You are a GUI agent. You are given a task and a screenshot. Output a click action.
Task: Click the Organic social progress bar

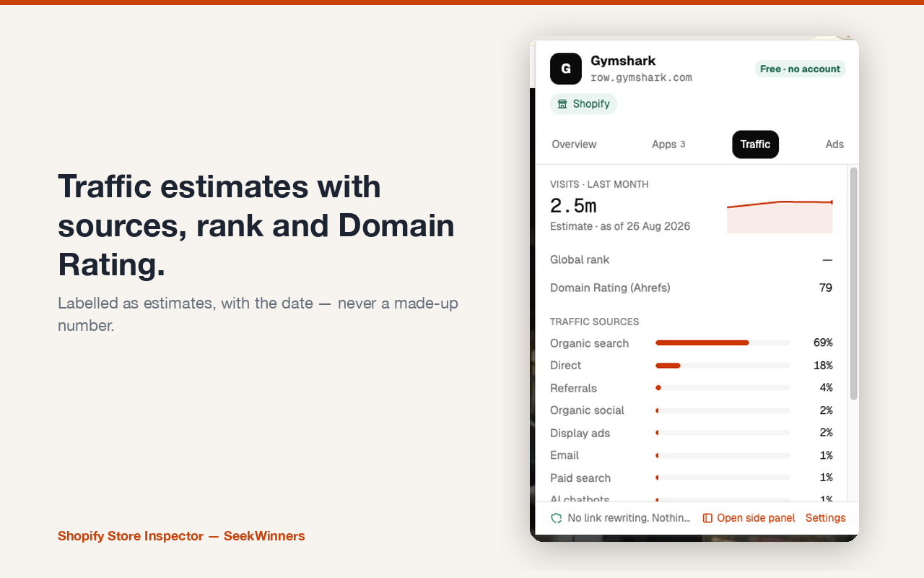pyautogui.click(x=723, y=410)
